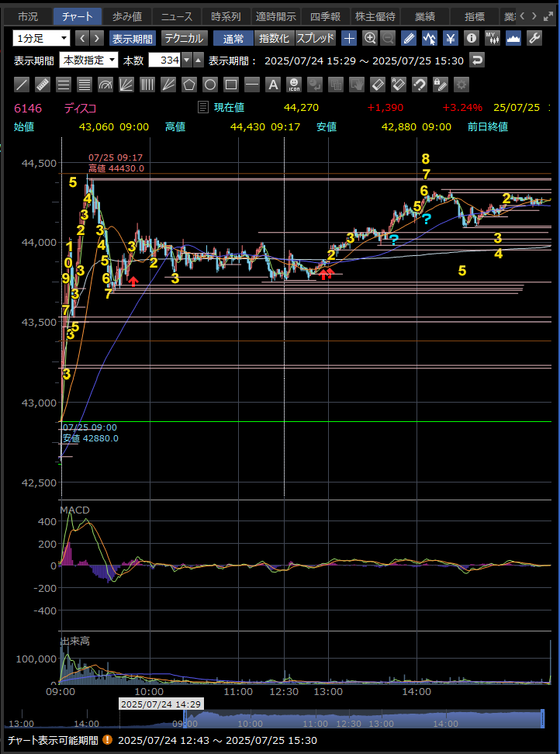The image size is (560, 754).
Task: Select the pentagon shape drawing tool
Action: [x=189, y=85]
